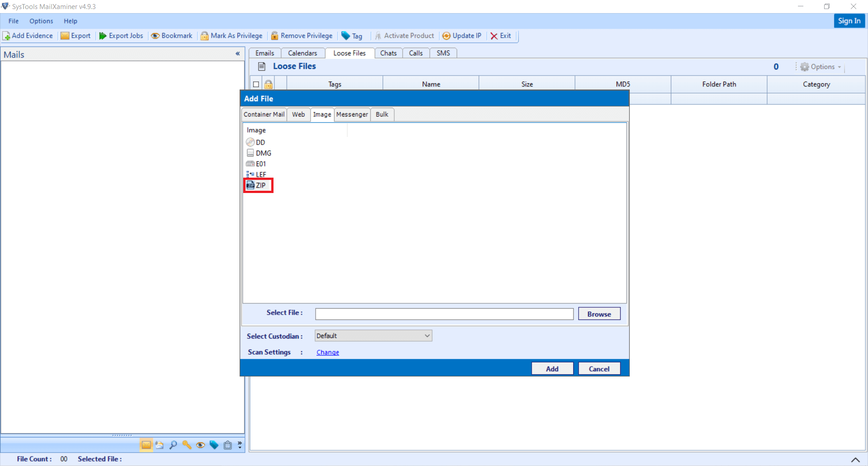
Task: Select the ZIP image type option
Action: coord(258,185)
